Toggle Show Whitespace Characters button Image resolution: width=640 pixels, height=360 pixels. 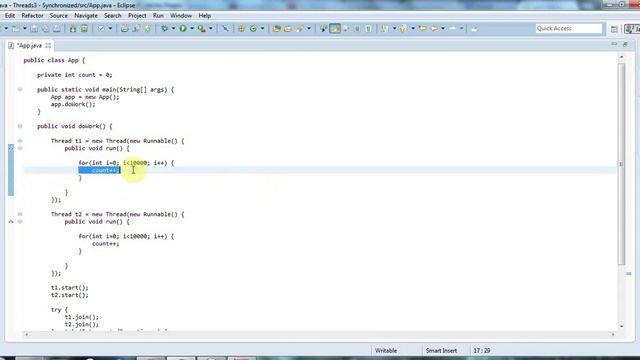pos(357,29)
